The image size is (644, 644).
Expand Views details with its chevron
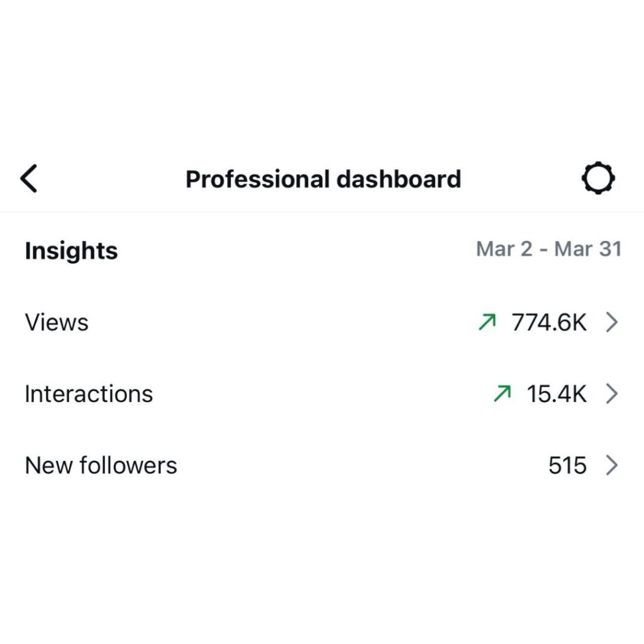click(x=611, y=323)
